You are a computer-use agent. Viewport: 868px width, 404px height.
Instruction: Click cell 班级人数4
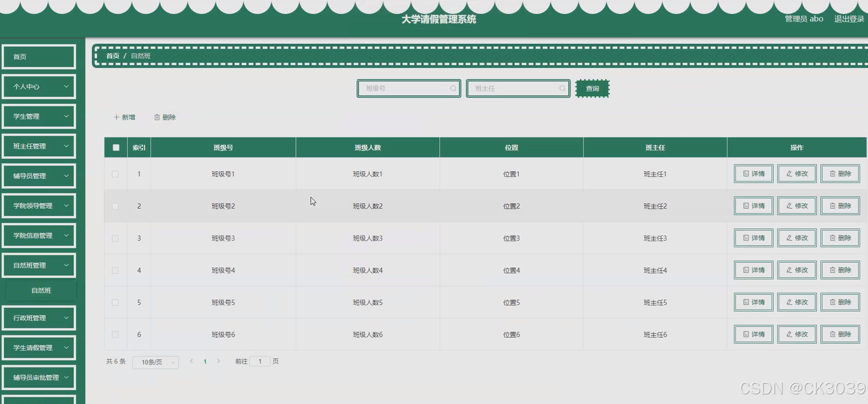tap(368, 270)
